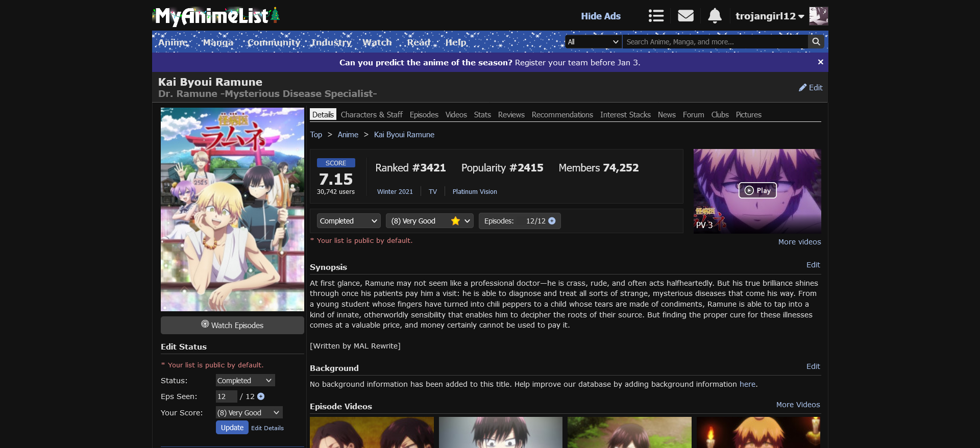Open the notifications bell icon

[715, 16]
